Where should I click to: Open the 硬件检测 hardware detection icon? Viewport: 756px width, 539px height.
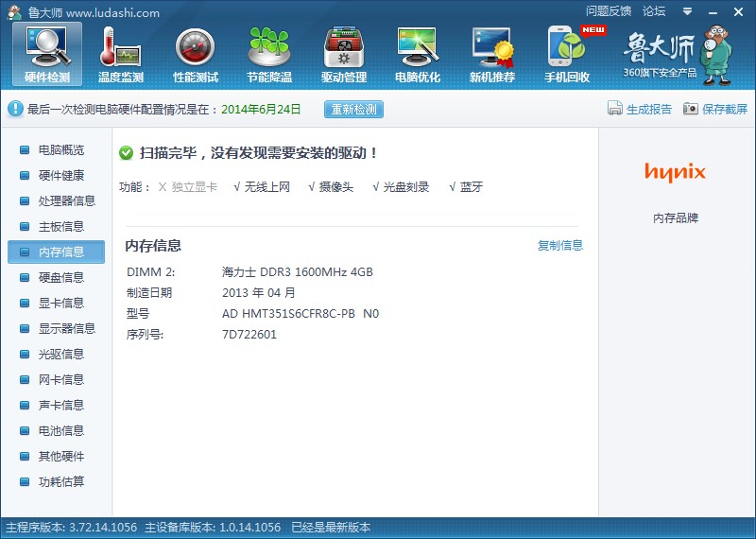[x=47, y=55]
